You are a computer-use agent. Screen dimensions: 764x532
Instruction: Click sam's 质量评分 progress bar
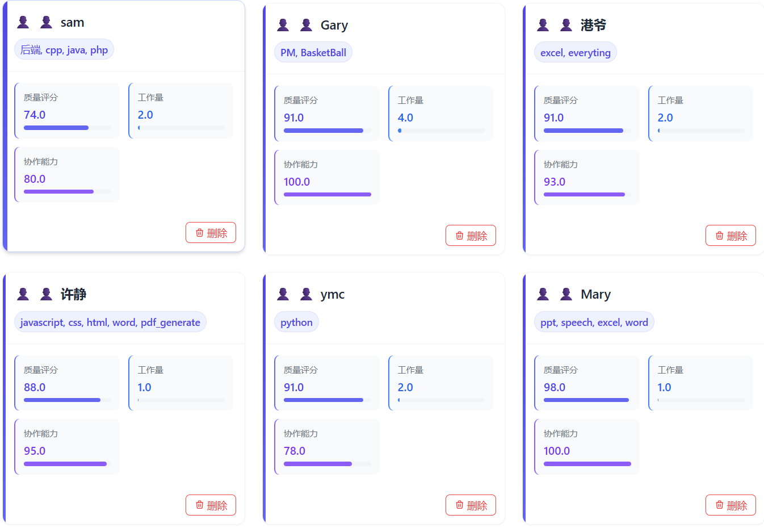[68, 128]
